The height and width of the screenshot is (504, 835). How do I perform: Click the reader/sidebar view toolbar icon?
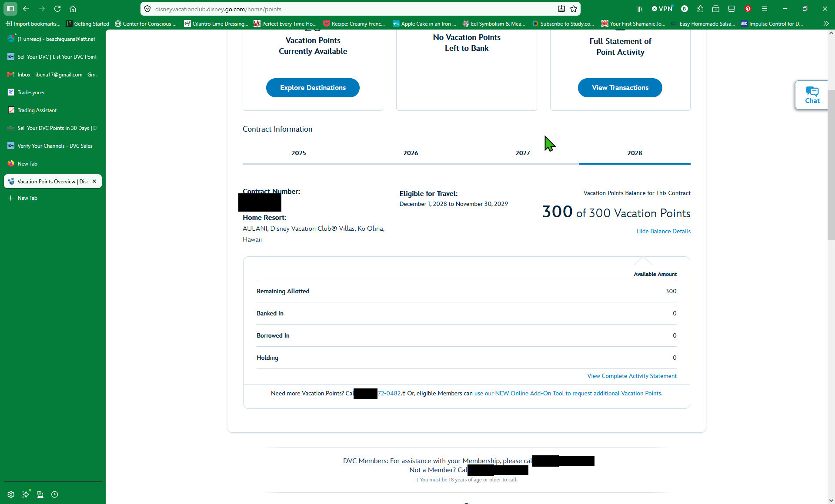point(731,9)
